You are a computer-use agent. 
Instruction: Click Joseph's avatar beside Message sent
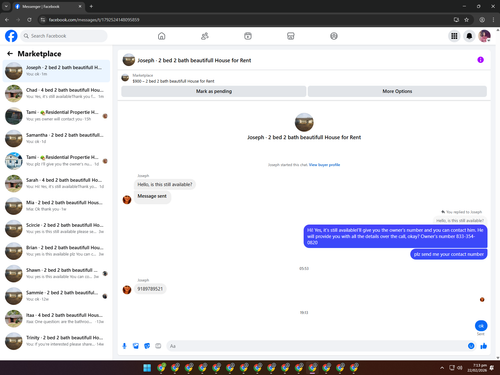point(127,200)
